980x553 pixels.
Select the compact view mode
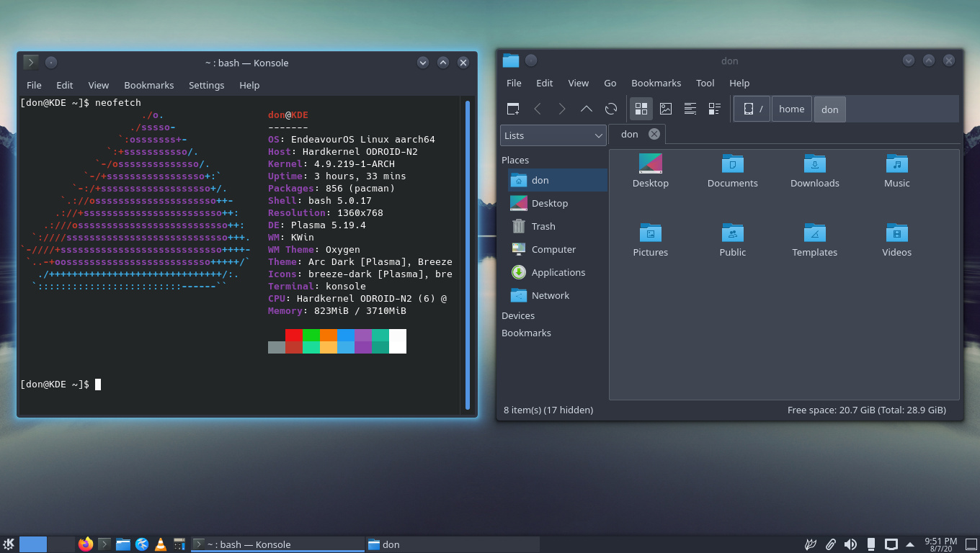click(x=714, y=109)
